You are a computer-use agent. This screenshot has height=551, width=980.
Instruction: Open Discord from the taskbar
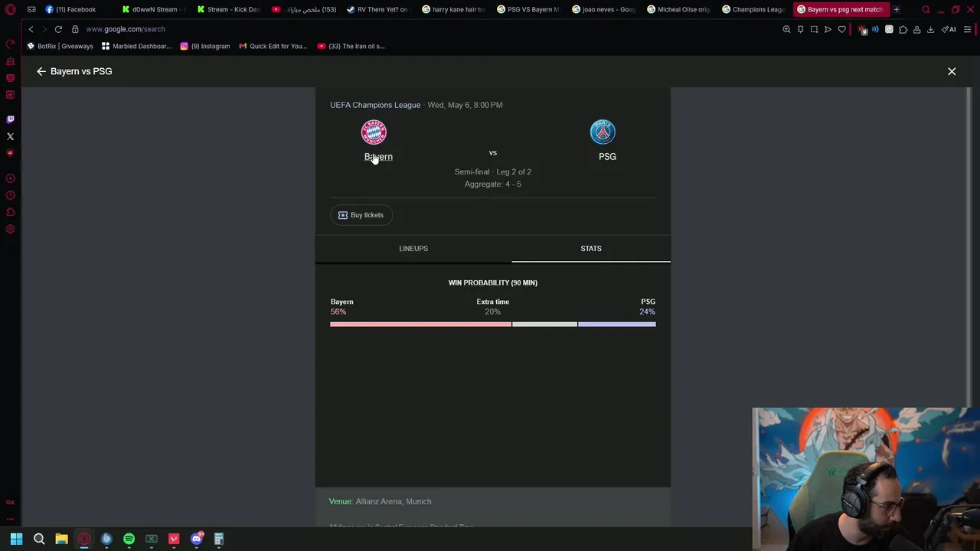[x=197, y=539]
